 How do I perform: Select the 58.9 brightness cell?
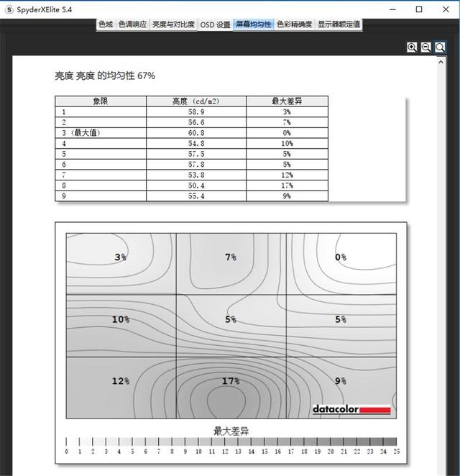pos(196,111)
